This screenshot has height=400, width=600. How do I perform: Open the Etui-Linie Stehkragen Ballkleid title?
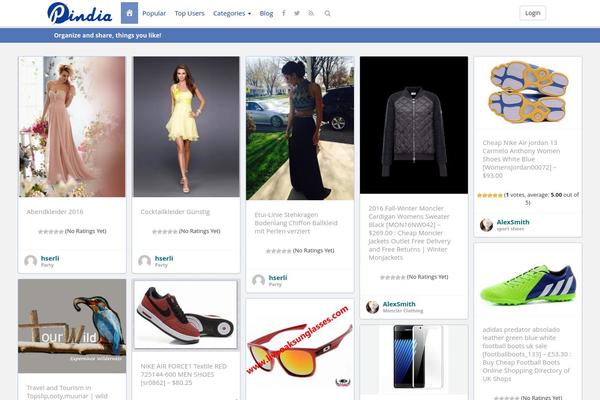(296, 223)
